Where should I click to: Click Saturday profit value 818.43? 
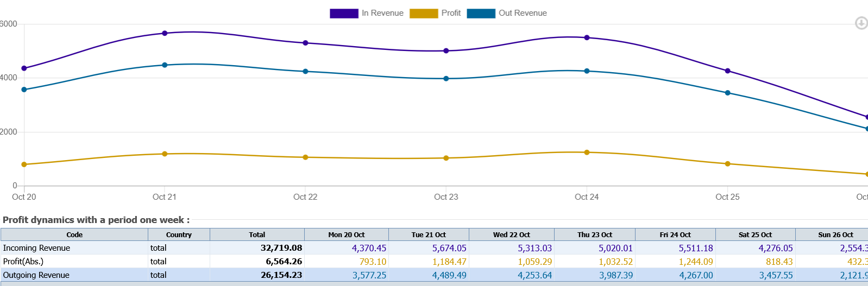pos(779,262)
